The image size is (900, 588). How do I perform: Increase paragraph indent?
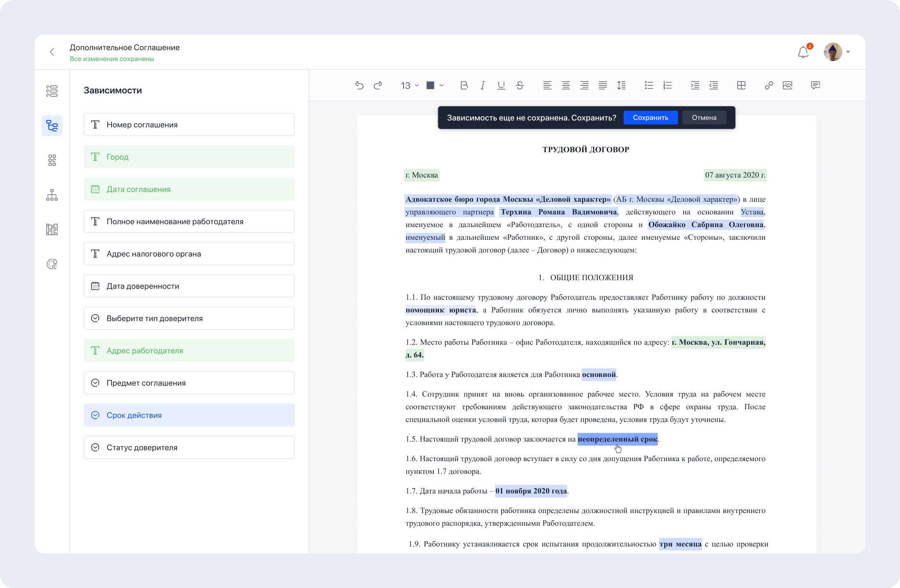click(695, 85)
